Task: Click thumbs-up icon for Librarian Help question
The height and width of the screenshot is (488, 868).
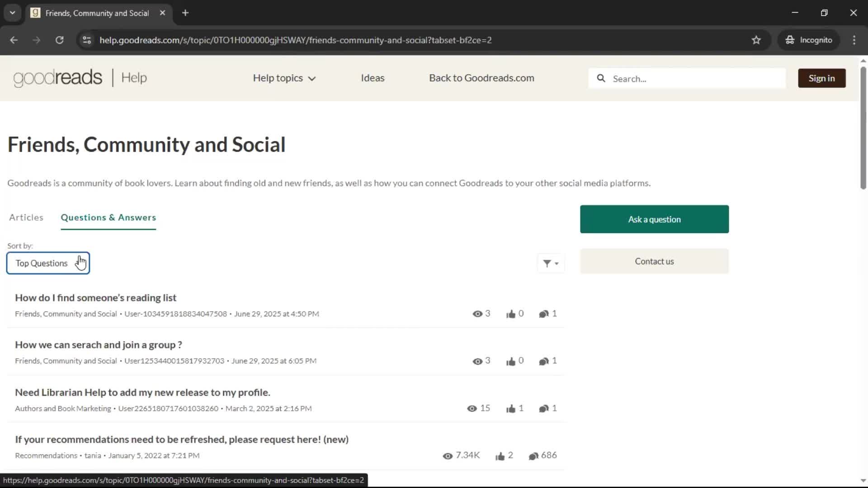Action: tap(511, 409)
